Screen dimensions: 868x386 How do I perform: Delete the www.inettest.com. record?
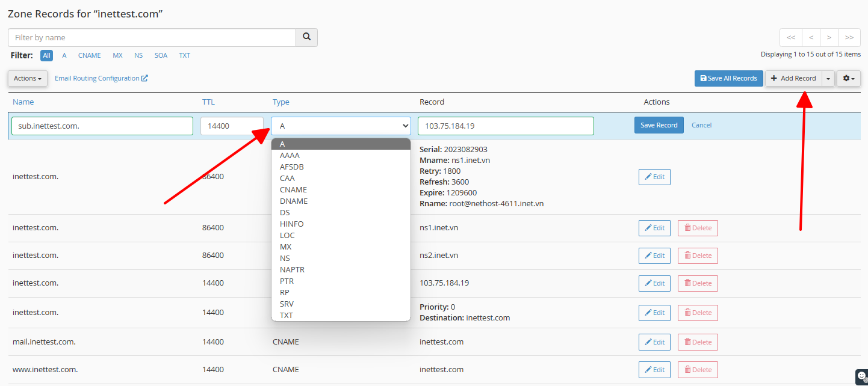click(698, 370)
